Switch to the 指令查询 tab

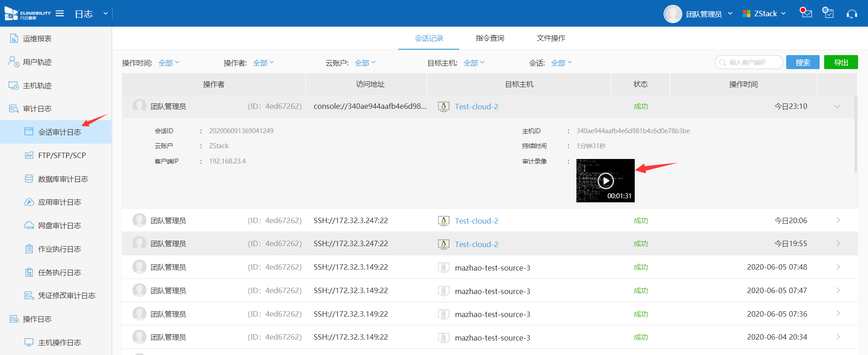tap(490, 38)
